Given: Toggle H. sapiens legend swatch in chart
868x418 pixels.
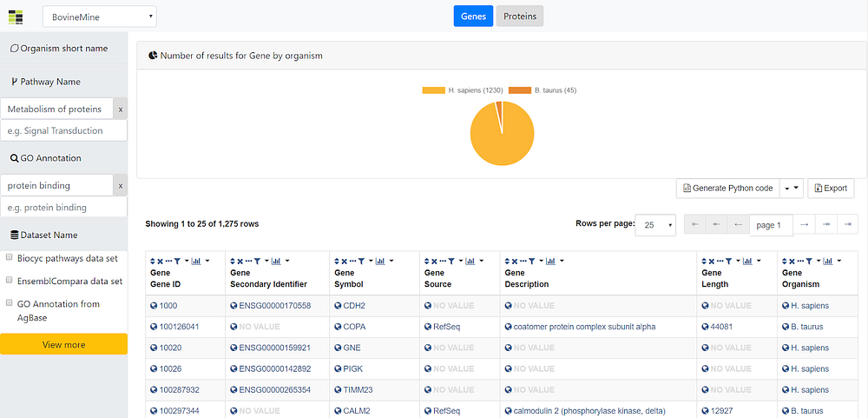Looking at the screenshot, I should (x=433, y=90).
